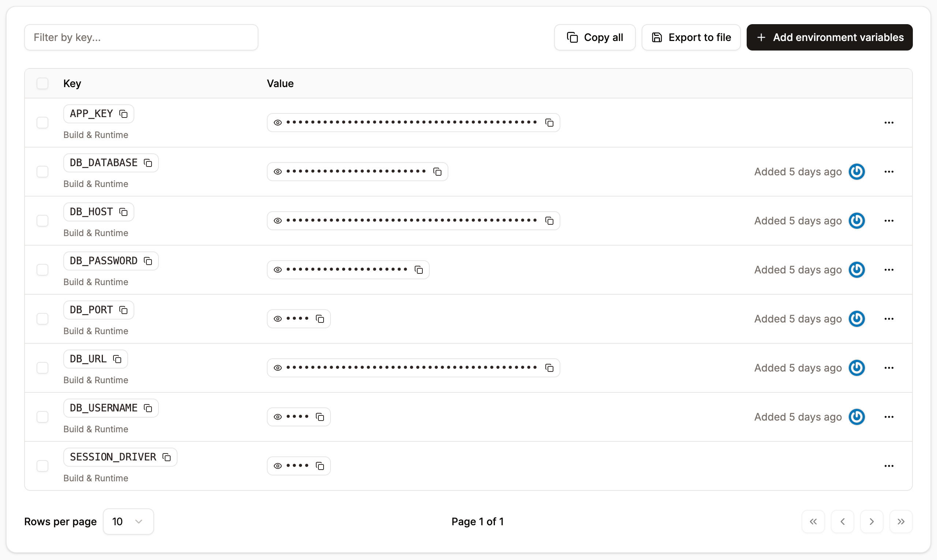Open the rows per page dropdown
Image resolution: width=937 pixels, height=560 pixels.
(128, 521)
